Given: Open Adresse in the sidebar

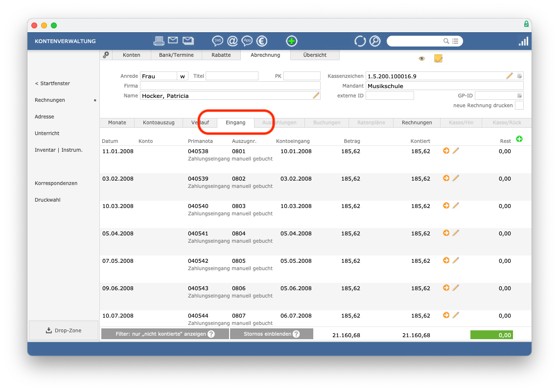Looking at the screenshot, I should [45, 116].
